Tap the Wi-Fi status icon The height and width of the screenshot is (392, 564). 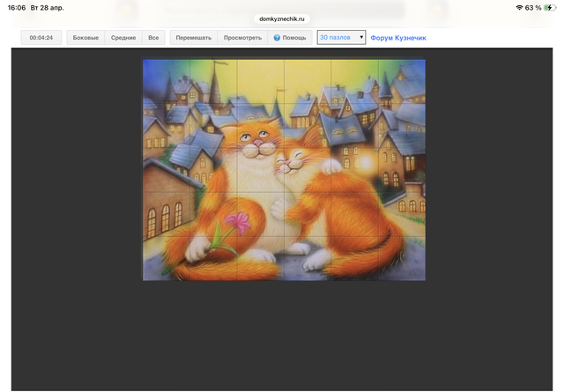click(x=518, y=7)
